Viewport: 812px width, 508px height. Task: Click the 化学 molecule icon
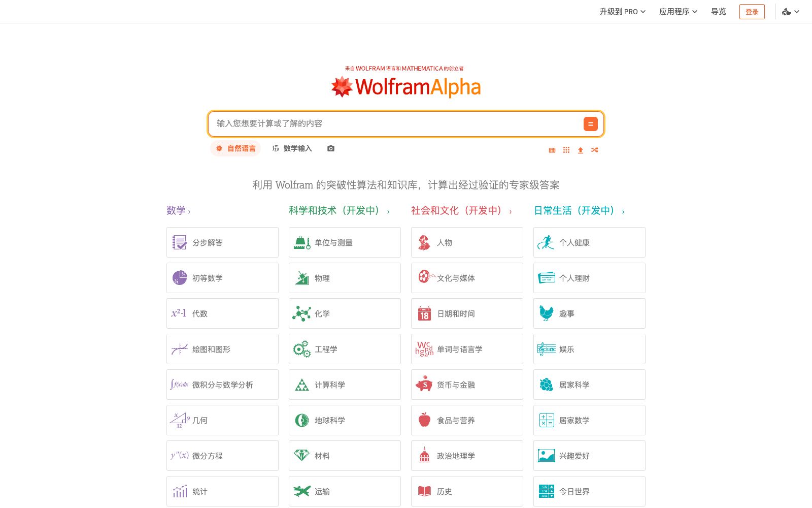pos(301,313)
